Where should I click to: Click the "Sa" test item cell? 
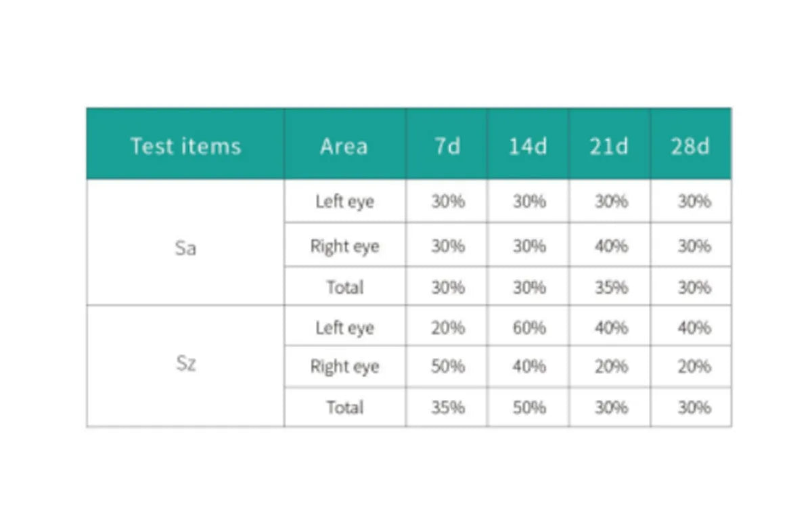[x=185, y=248]
